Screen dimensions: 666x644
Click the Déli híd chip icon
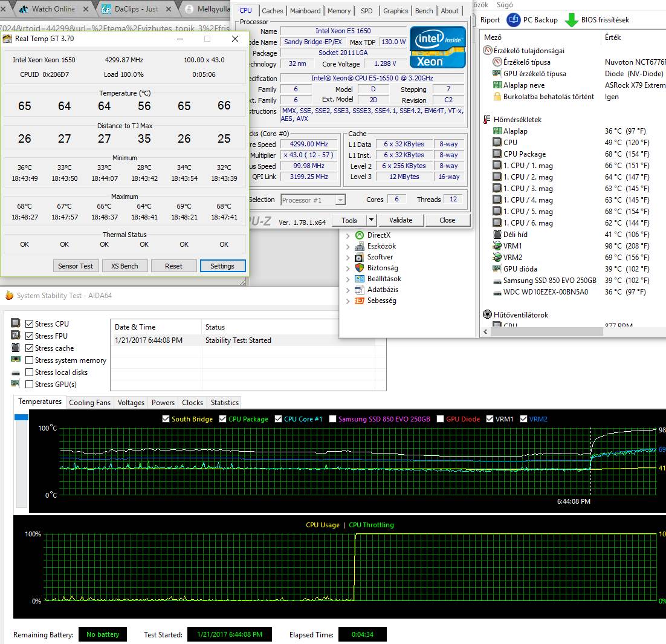497,234
